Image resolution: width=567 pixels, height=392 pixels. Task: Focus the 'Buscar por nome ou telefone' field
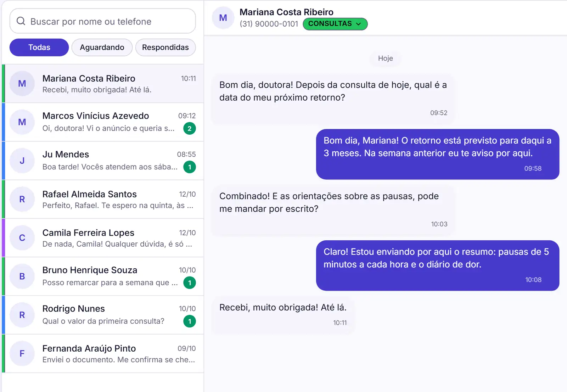pos(103,21)
